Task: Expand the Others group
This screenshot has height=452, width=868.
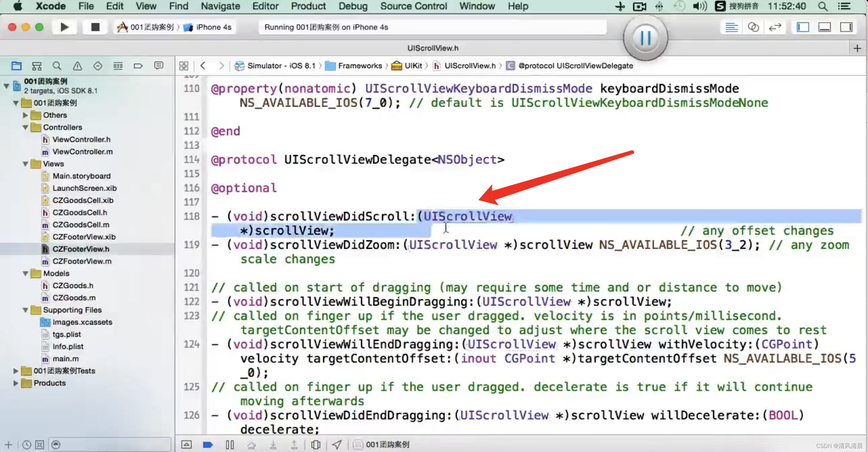Action: tap(25, 115)
